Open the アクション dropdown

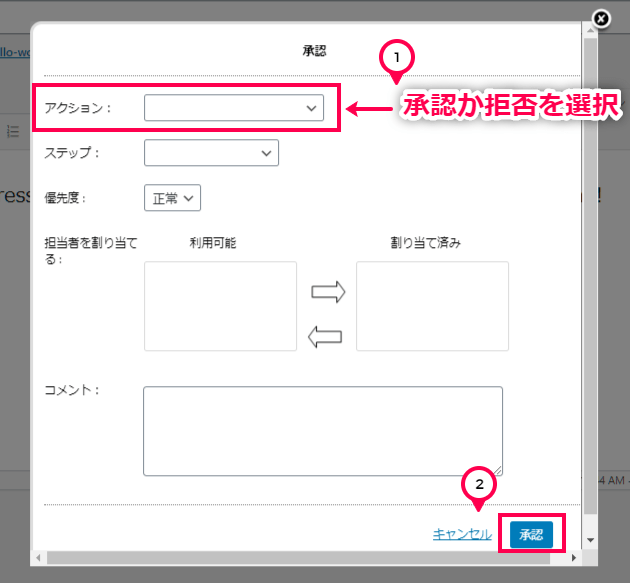click(234, 108)
